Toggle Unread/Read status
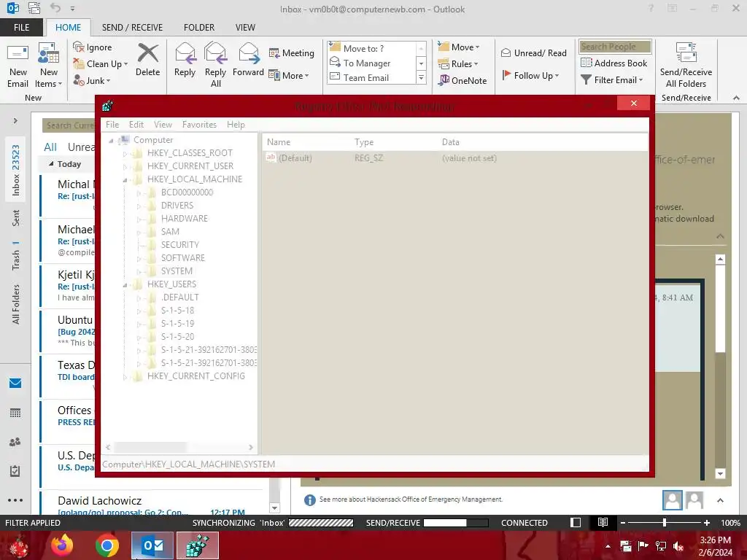The width and height of the screenshot is (747, 560). (x=534, y=52)
